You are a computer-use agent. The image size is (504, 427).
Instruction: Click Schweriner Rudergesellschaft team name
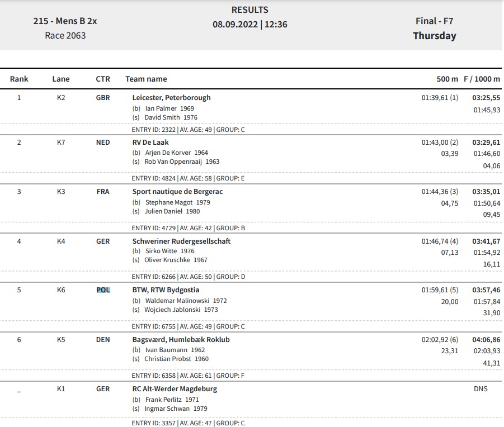click(x=181, y=241)
